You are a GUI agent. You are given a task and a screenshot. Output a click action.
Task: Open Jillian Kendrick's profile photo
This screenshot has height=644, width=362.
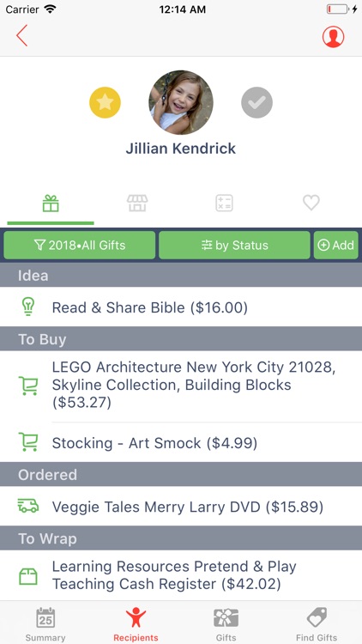[x=181, y=102]
